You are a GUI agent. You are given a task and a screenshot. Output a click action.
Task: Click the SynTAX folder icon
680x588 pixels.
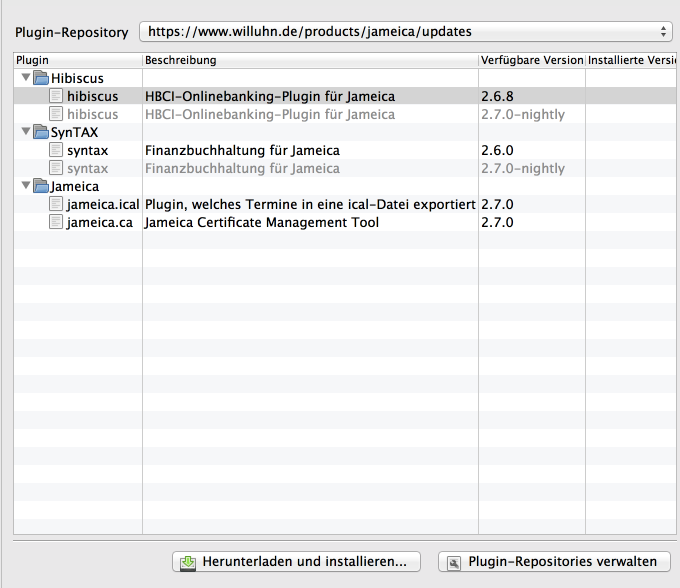pyautogui.click(x=41, y=132)
